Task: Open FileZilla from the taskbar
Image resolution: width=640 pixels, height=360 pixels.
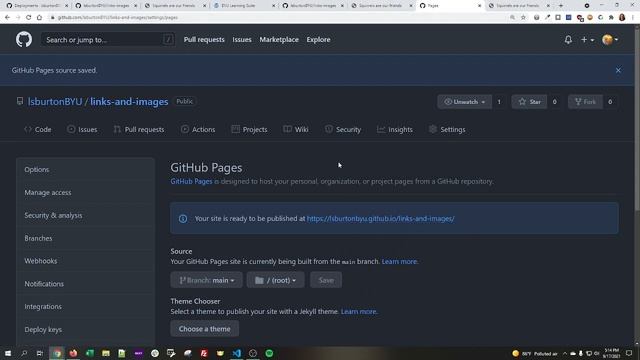Action: point(204,353)
